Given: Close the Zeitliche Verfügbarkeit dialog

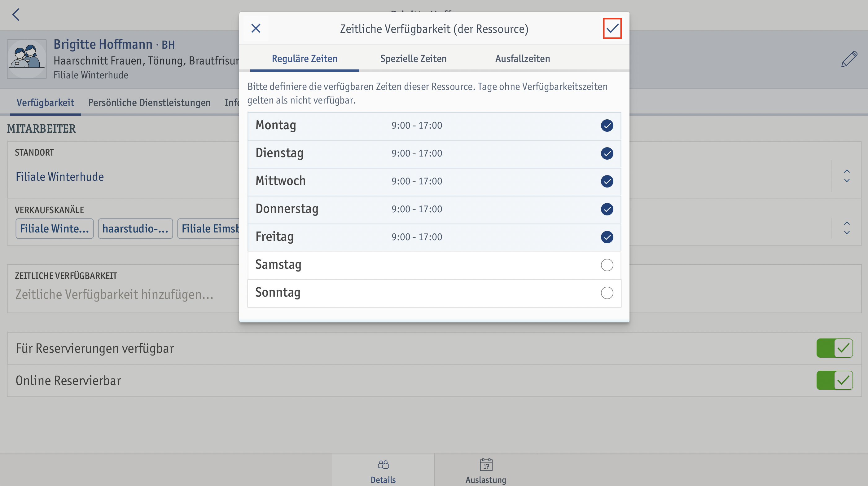Looking at the screenshot, I should (256, 28).
